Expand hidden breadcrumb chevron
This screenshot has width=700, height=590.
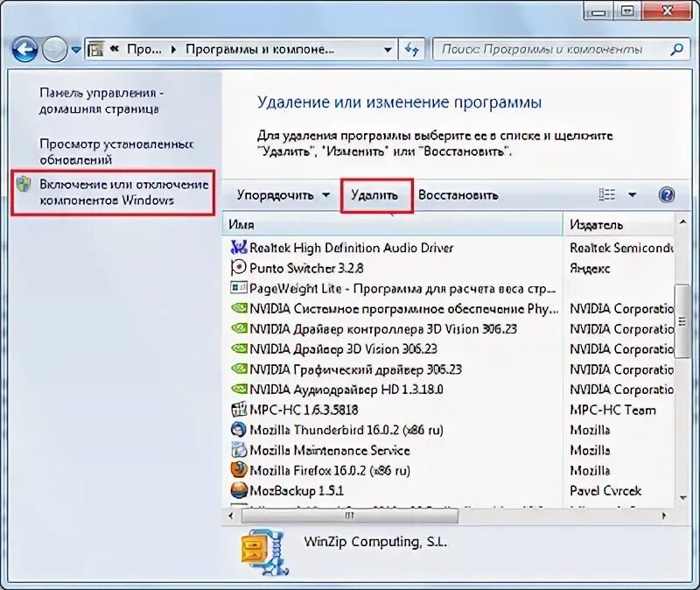point(115,49)
